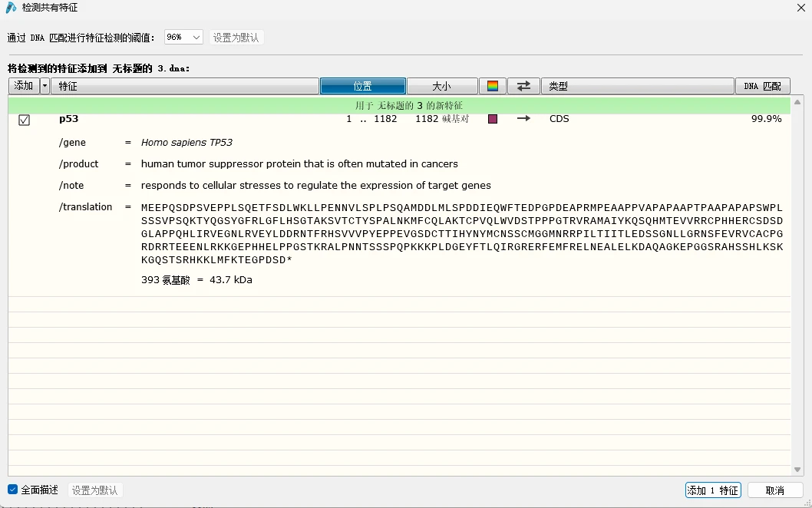The width and height of the screenshot is (812, 508).
Task: Uncheck the p53 feature checkbox
Action: click(x=24, y=120)
